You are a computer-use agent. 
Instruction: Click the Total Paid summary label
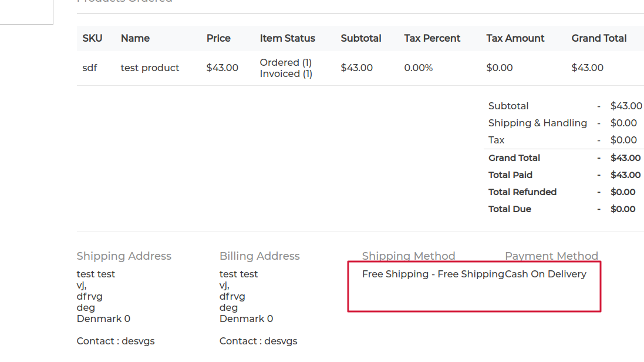point(510,175)
